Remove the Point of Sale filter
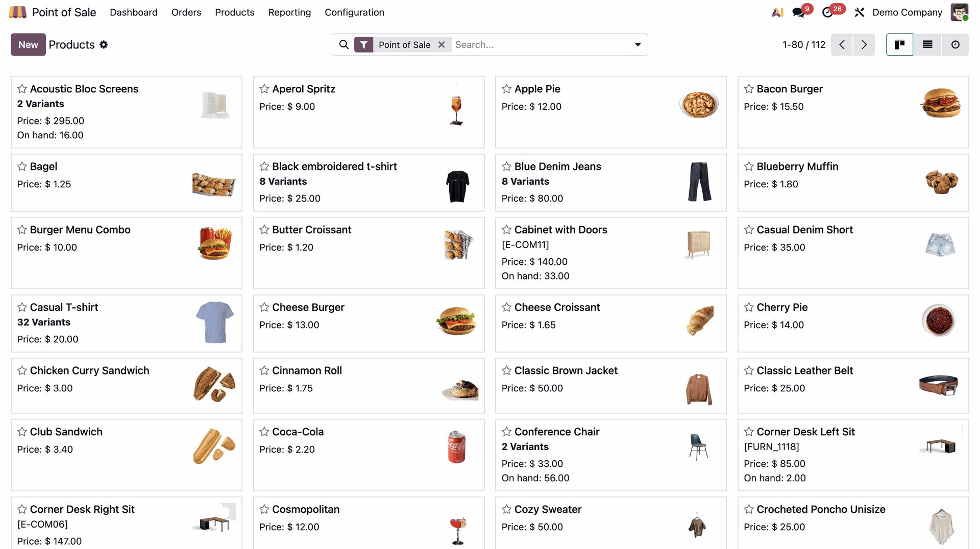Viewport: 980px width, 549px height. [x=442, y=45]
